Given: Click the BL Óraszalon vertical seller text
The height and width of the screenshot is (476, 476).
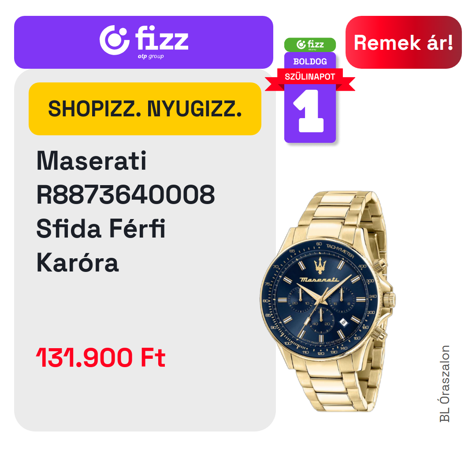Looking at the screenshot, I should tap(444, 384).
